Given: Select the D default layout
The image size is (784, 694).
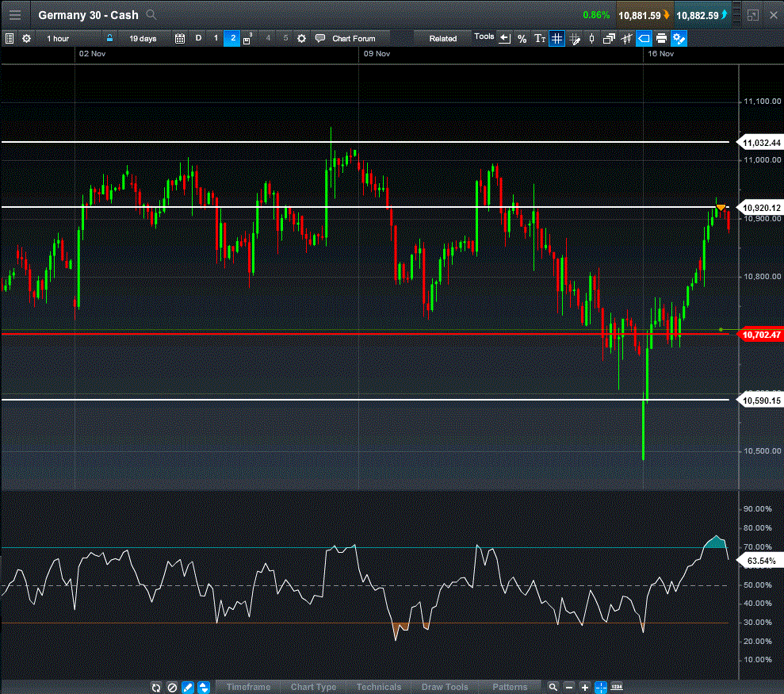Looking at the screenshot, I should pos(198,38).
